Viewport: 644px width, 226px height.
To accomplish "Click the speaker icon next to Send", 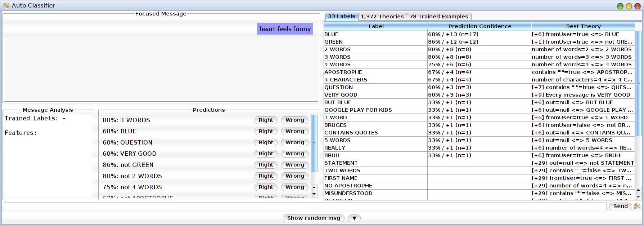I will pyautogui.click(x=637, y=206).
